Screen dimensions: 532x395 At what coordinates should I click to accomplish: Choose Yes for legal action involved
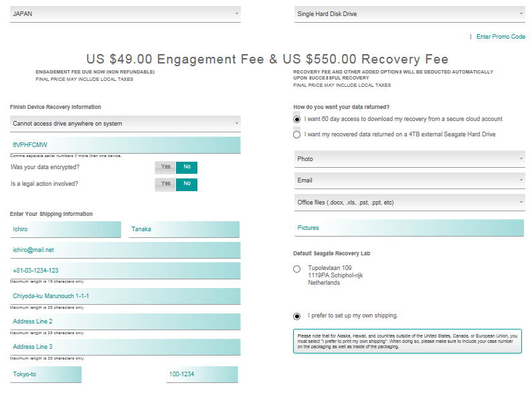tap(165, 184)
